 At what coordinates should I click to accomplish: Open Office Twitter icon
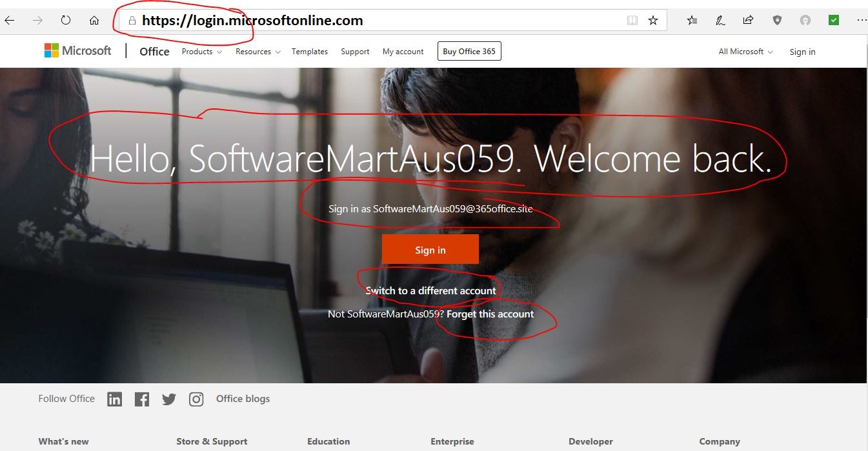click(169, 399)
